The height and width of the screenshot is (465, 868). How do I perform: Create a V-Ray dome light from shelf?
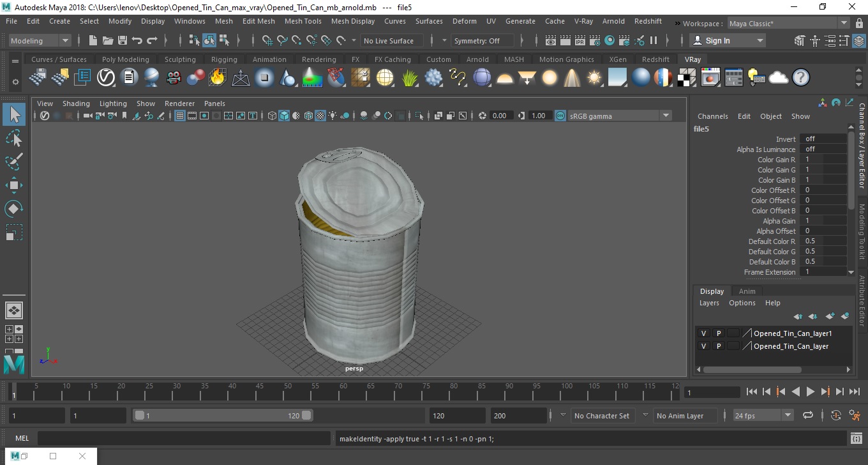point(505,78)
